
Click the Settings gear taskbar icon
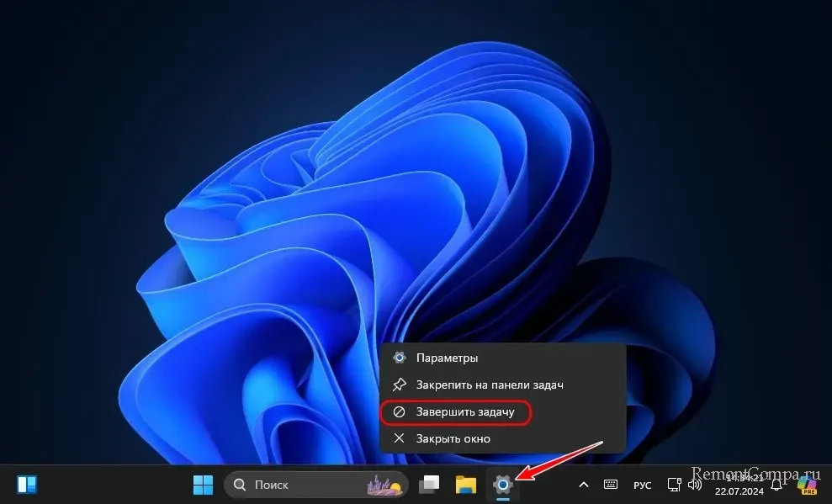[x=502, y=485]
